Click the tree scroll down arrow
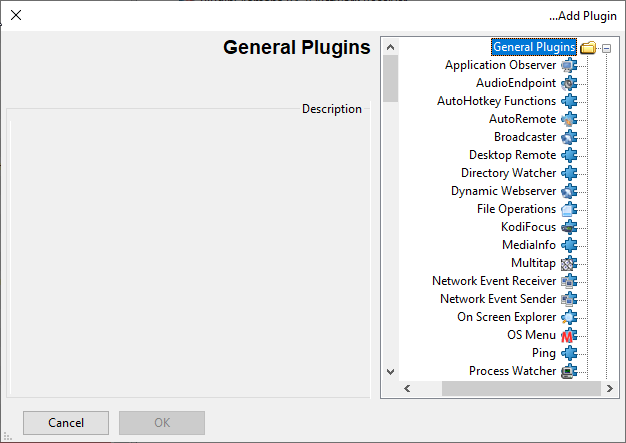This screenshot has height=443, width=626. (x=390, y=372)
